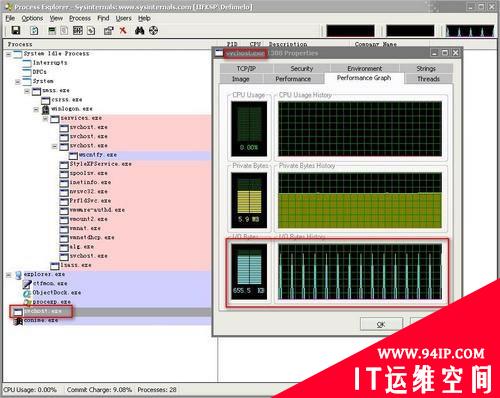500x398 pixels.
Task: Open the Security tab
Action: click(302, 68)
